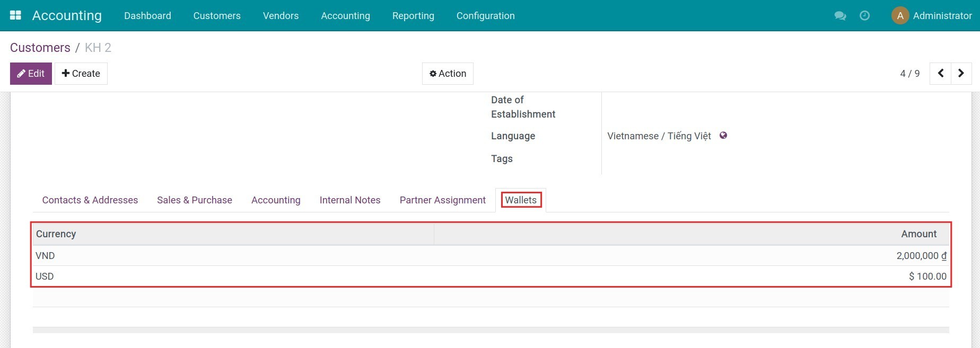This screenshot has height=348, width=980.
Task: Expand the Reporting top menu
Action: 413,16
